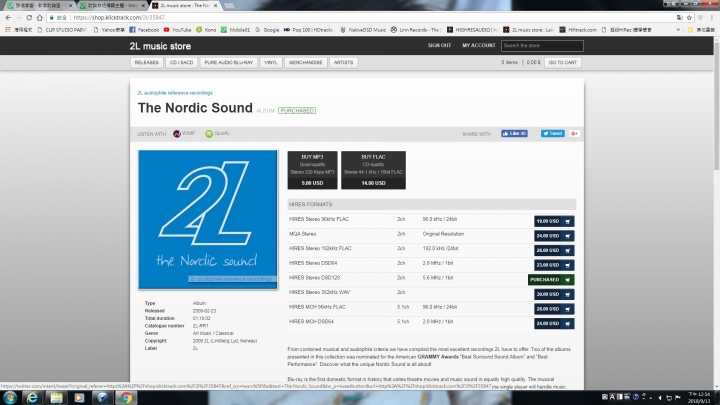The image size is (720, 405).
Task: Click the browser back arrow
Action: point(8,17)
